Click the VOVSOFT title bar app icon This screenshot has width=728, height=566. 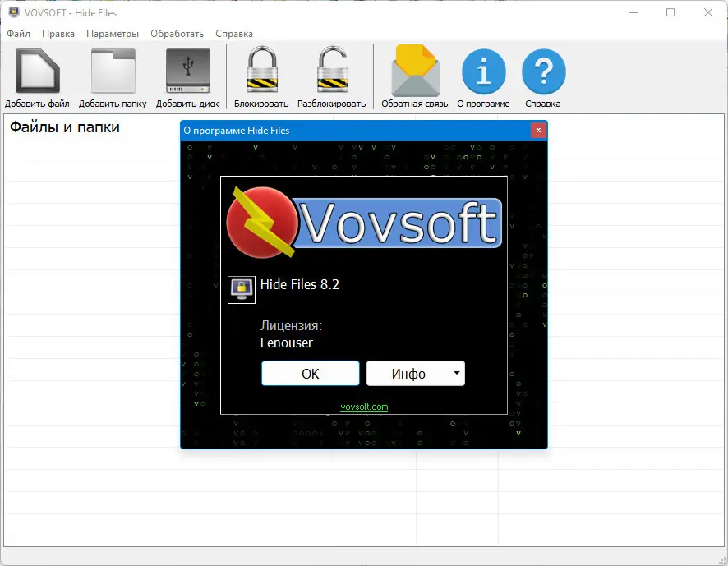click(x=14, y=12)
